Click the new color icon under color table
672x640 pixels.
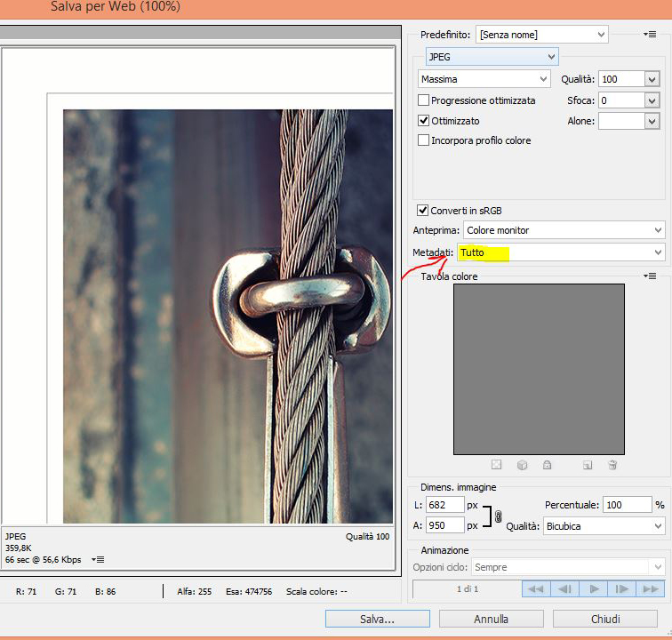pos(588,465)
